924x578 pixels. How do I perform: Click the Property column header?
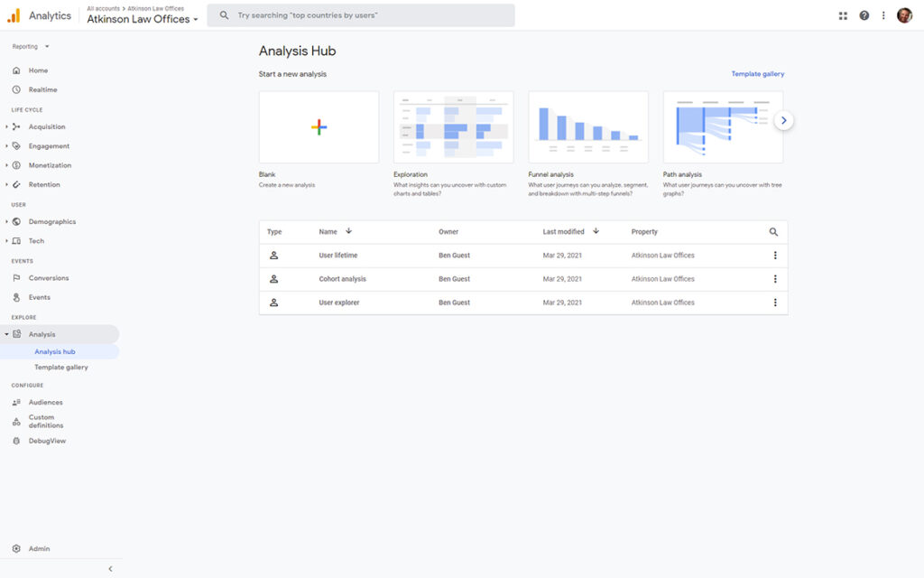click(x=644, y=232)
